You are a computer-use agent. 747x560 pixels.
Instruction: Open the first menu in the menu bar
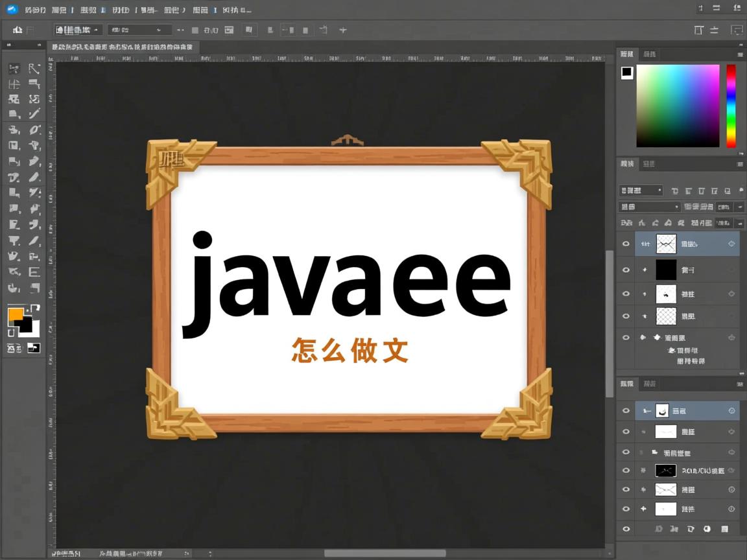(32, 9)
